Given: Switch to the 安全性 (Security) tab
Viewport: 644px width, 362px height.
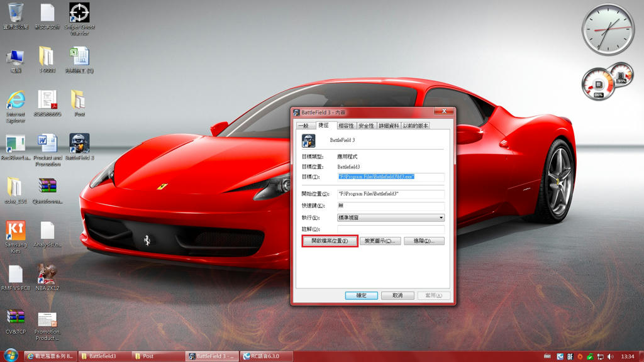Looking at the screenshot, I should (367, 126).
